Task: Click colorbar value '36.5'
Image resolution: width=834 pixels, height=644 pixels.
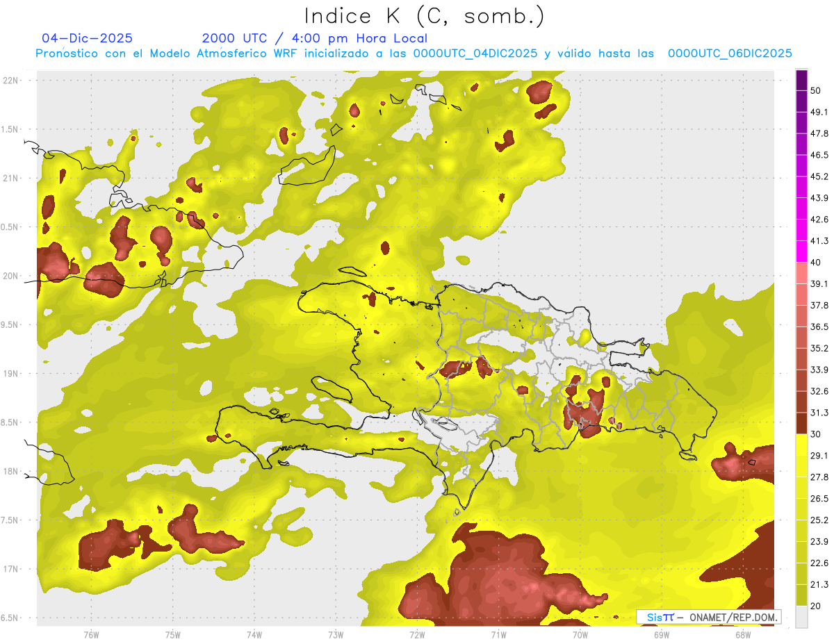Action: click(x=819, y=327)
